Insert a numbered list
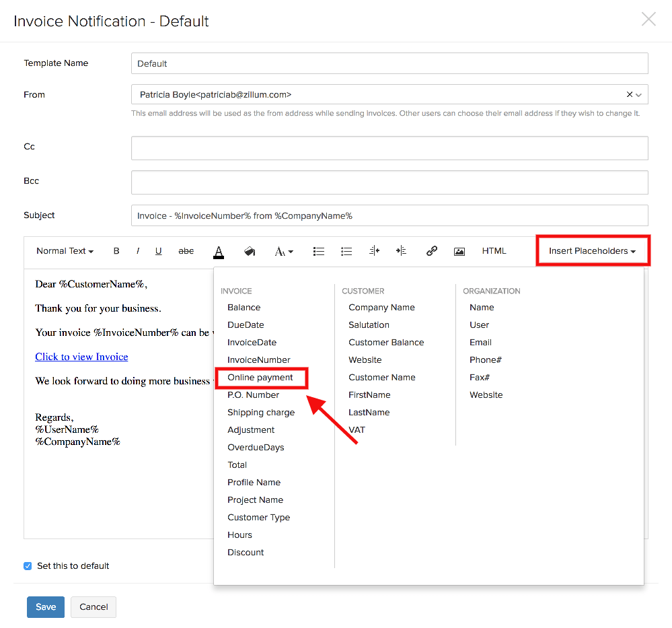 pyautogui.click(x=346, y=251)
